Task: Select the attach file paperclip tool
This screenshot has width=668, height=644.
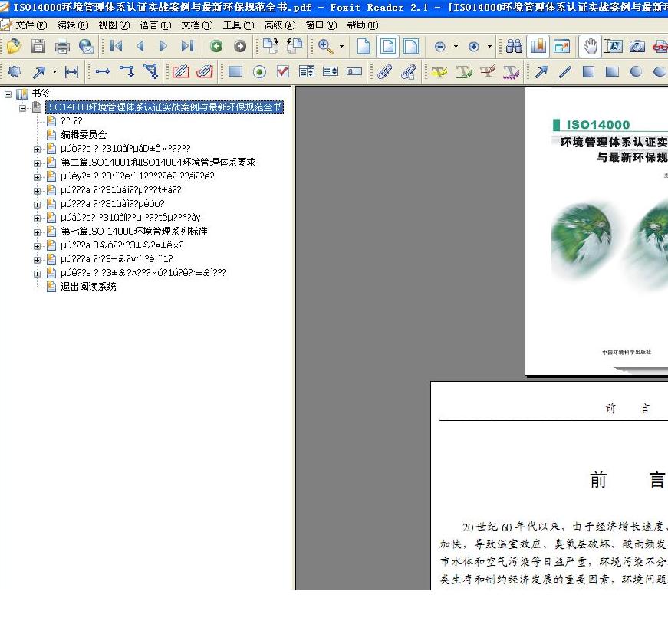Action: (x=384, y=72)
